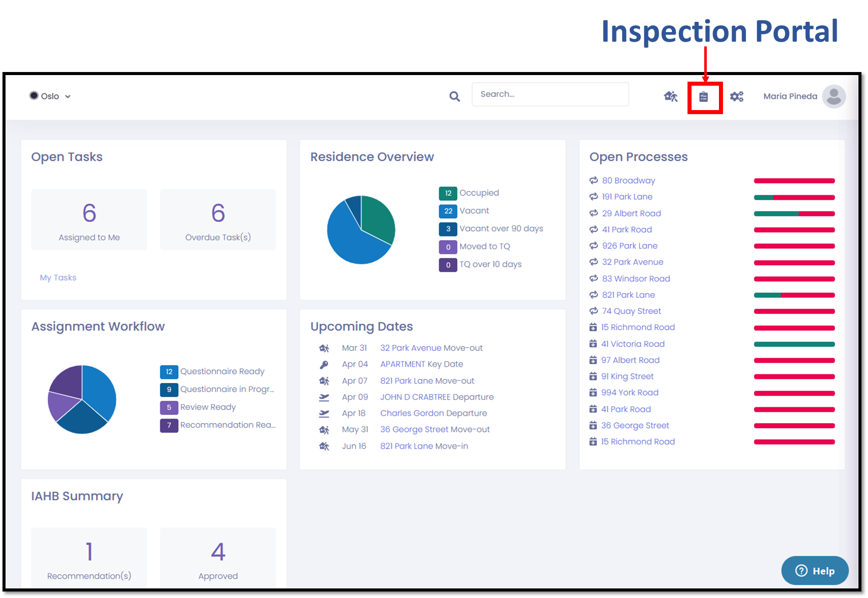Click the Recommendation Rea... legend label

coord(228,425)
